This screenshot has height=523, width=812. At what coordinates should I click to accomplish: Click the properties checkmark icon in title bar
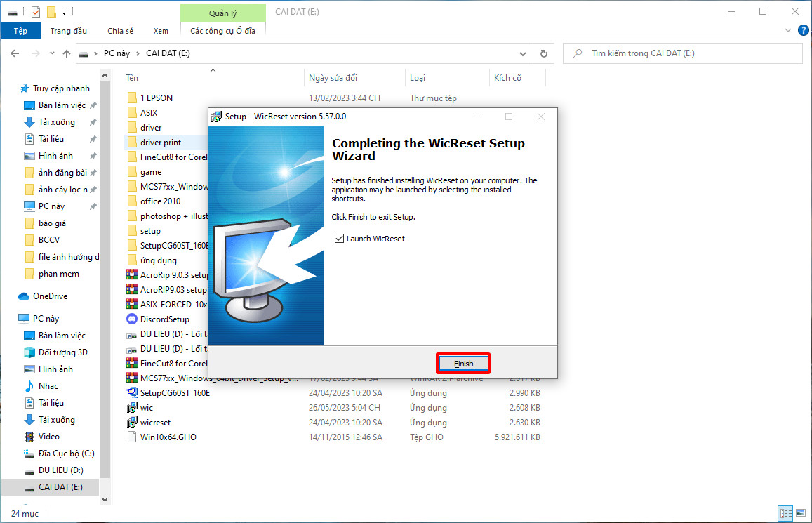tap(36, 11)
